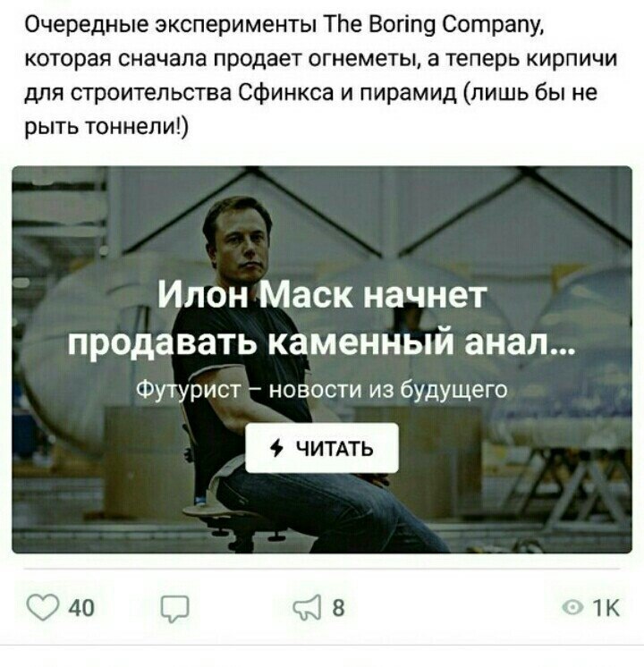Open the article titled Илон Маск начнет продавать
Image resolution: width=644 pixels, height=667 pixels.
[x=322, y=318]
